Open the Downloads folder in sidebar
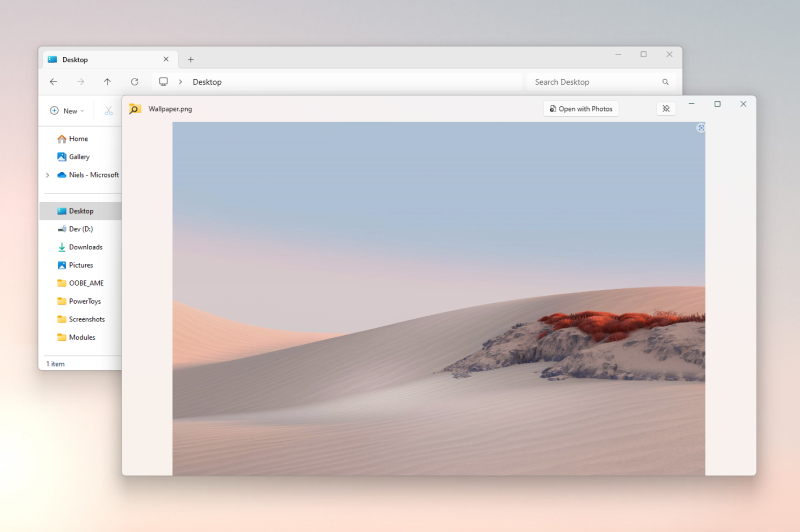 coord(85,247)
